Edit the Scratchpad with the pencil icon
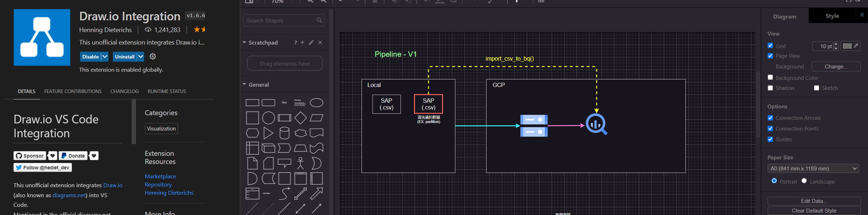The height and width of the screenshot is (215, 868). [311, 42]
